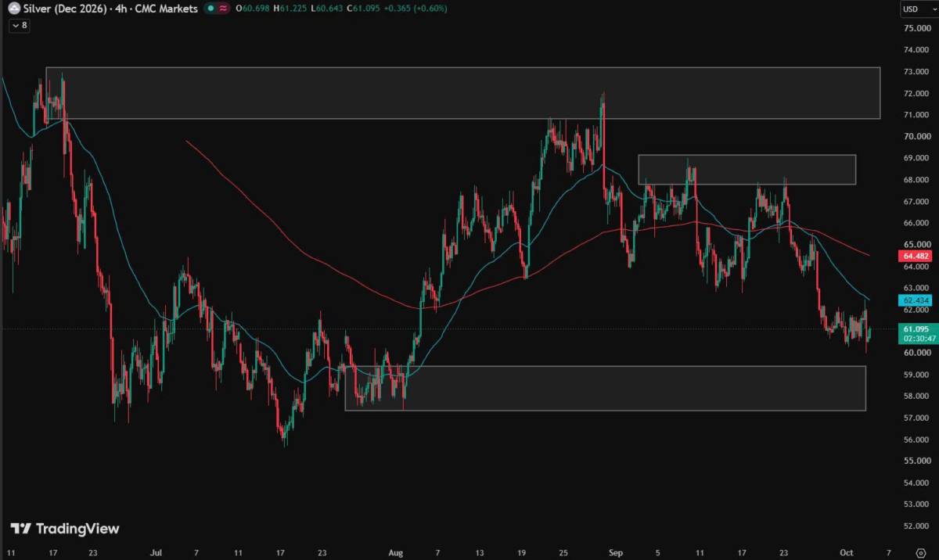Click the Sep label on time axis
The image size is (939, 560).
616,552
